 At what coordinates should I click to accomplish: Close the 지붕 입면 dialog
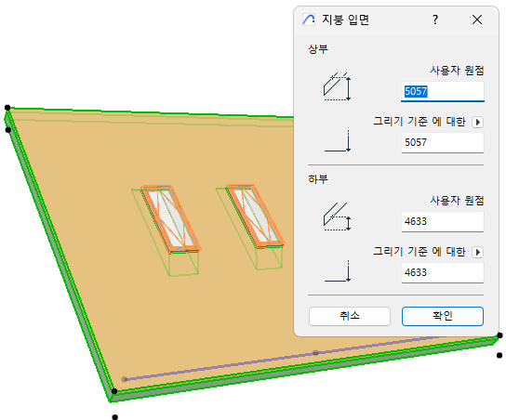(x=477, y=20)
